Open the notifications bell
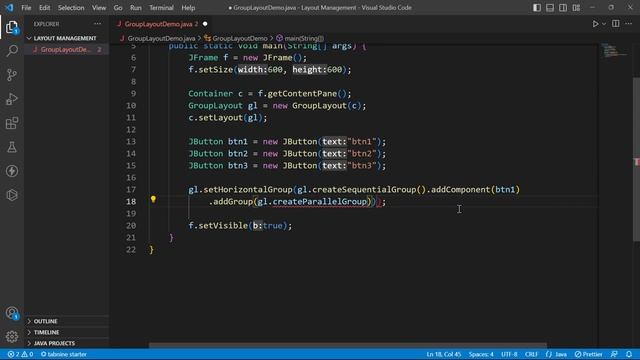Screen dimensions: 640x360 click(629, 354)
